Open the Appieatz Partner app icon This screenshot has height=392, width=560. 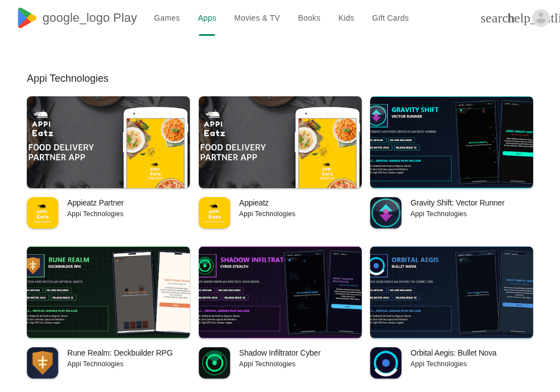click(43, 213)
